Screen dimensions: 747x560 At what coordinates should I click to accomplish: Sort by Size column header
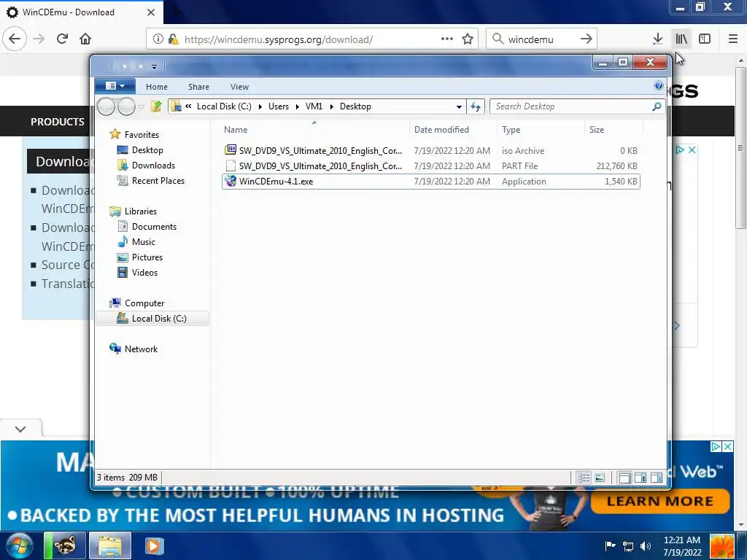click(614, 130)
